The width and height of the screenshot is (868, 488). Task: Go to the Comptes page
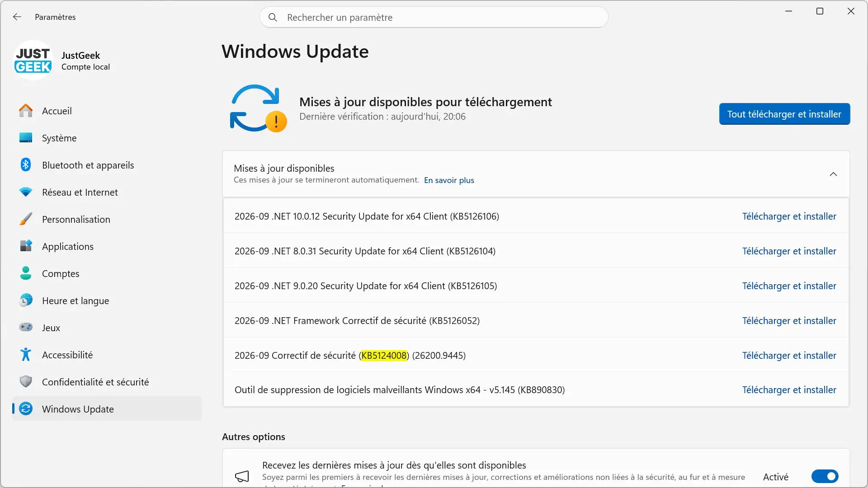point(107,273)
